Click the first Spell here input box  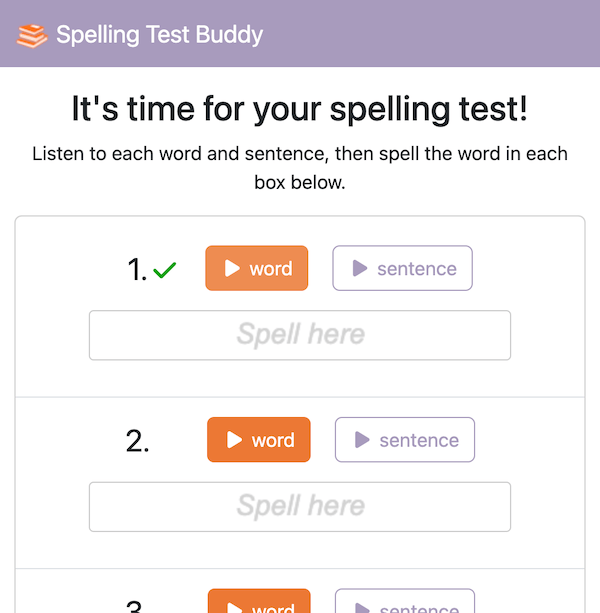pos(300,335)
